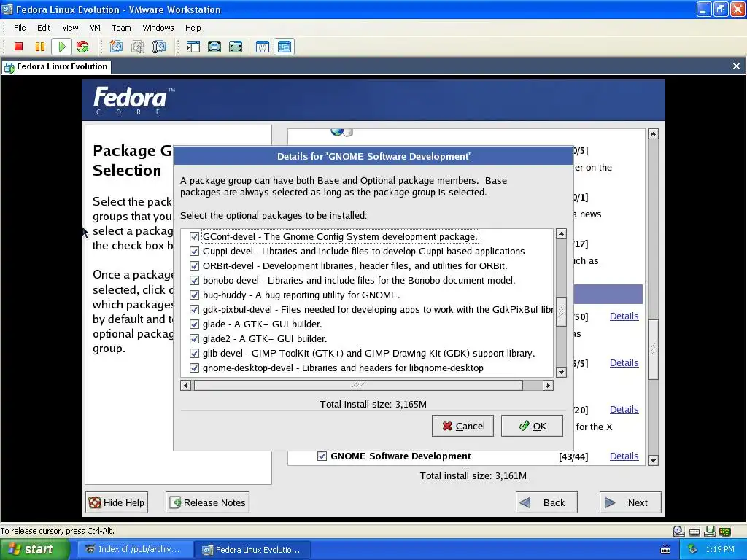Uncheck the Guppi-devel package checkbox

[194, 252]
